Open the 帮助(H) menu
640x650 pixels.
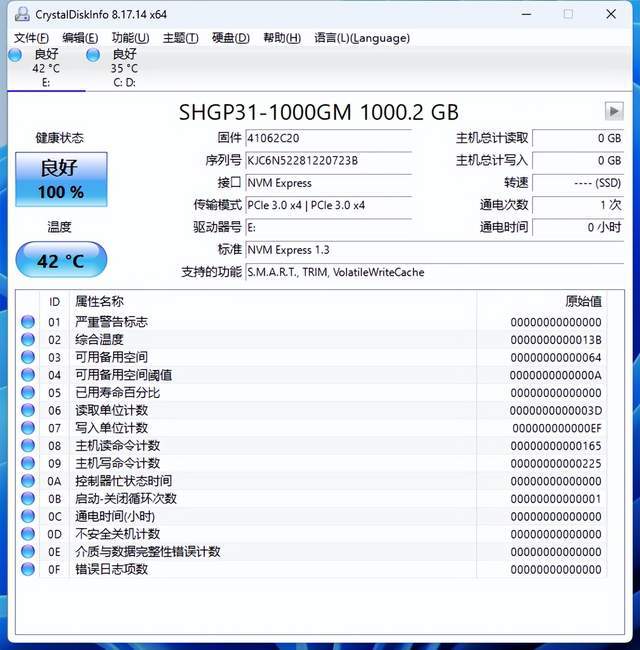click(282, 38)
